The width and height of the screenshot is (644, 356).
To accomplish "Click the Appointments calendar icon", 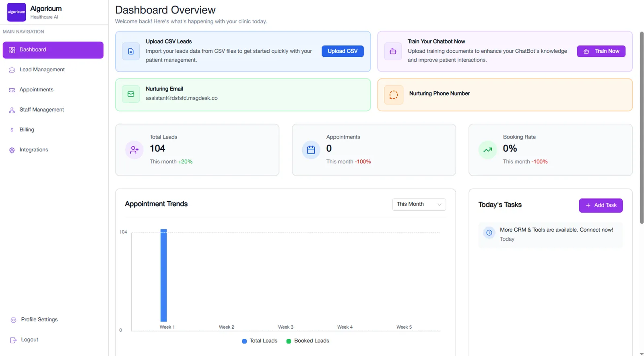I will click(311, 150).
